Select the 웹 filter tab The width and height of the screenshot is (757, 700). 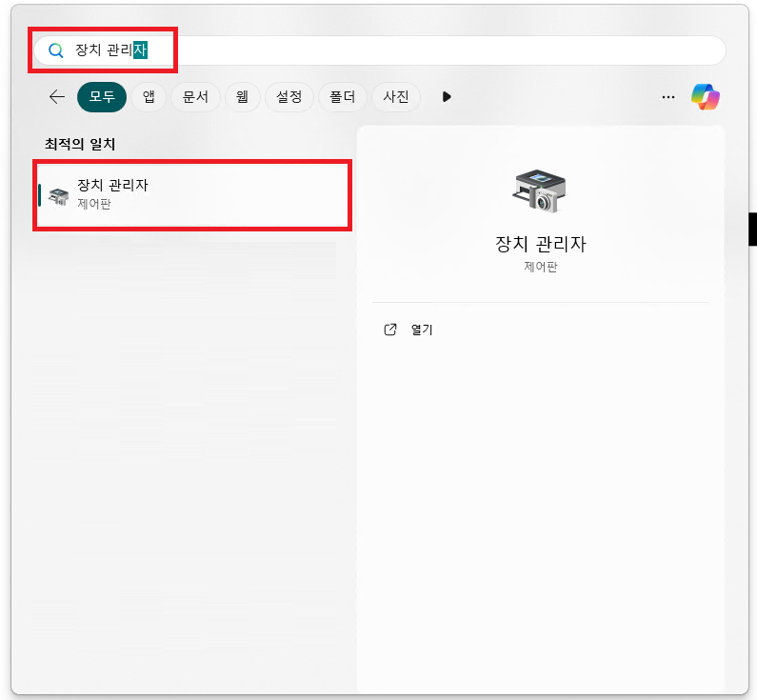click(243, 96)
